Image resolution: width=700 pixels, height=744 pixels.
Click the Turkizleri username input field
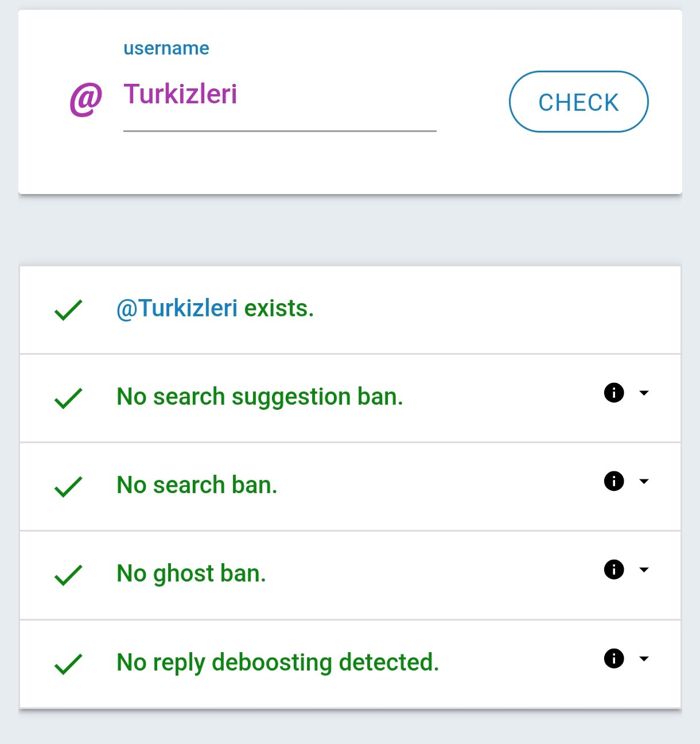pos(279,95)
